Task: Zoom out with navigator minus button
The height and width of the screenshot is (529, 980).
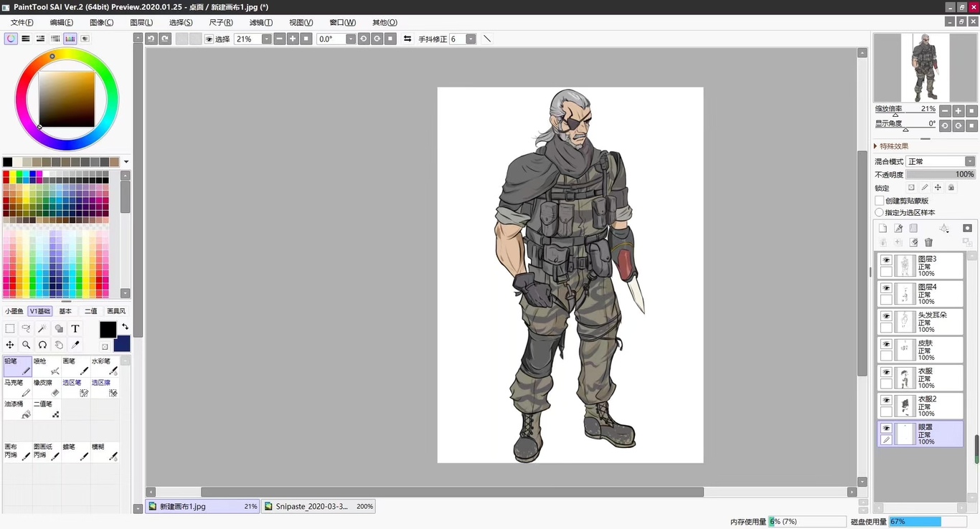Action: pyautogui.click(x=946, y=110)
